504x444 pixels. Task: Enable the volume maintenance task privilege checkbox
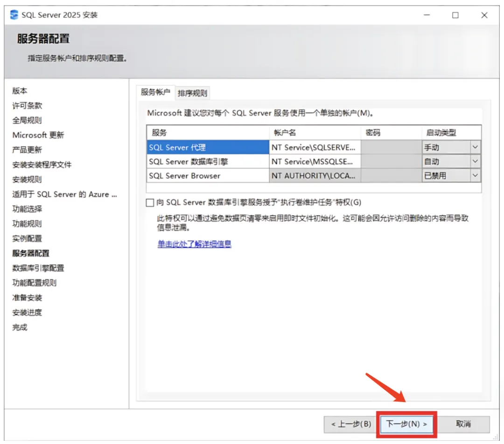(x=150, y=203)
